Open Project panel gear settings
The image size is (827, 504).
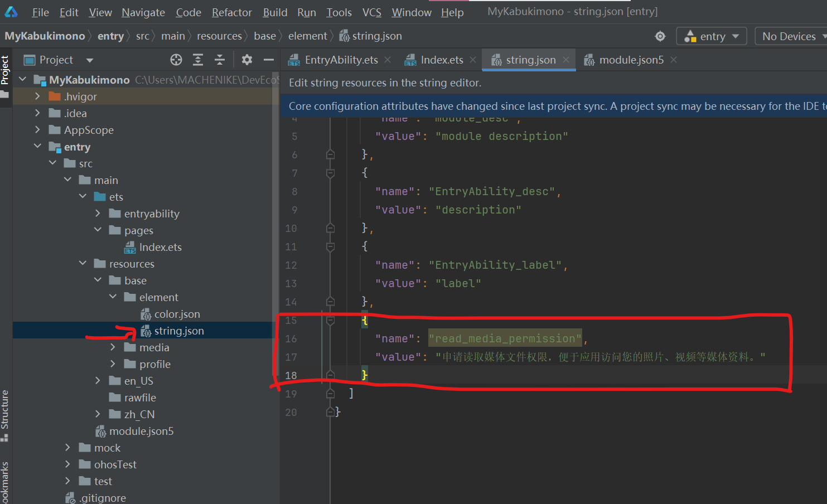pyautogui.click(x=247, y=60)
